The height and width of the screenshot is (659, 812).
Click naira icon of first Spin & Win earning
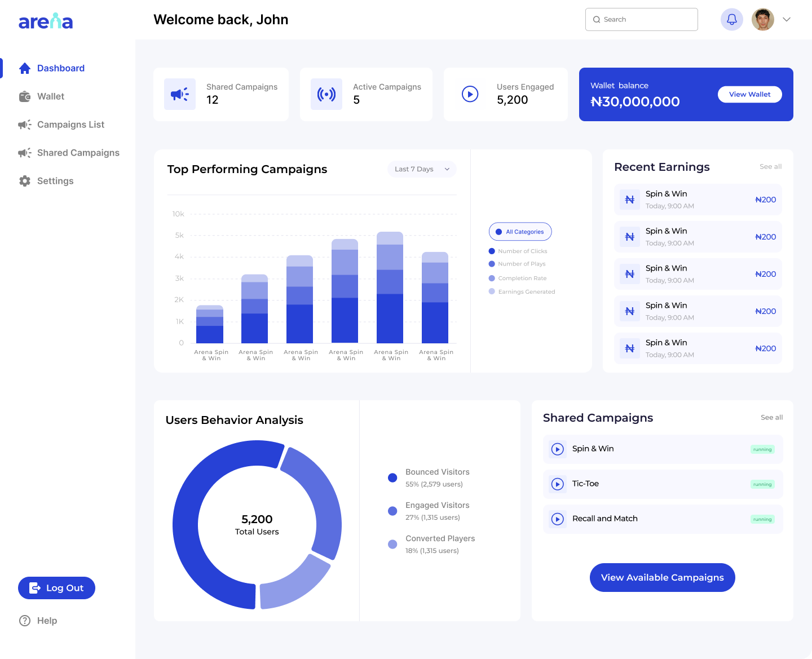point(630,200)
